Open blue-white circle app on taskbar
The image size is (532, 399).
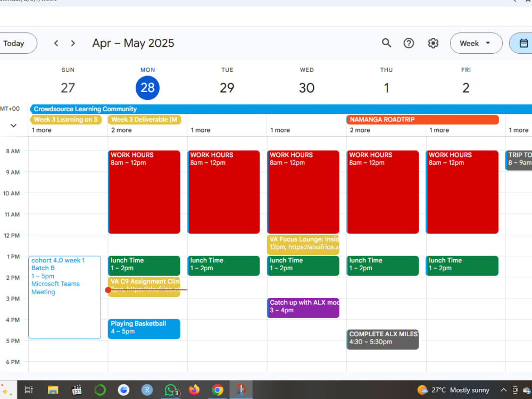pyautogui.click(x=123, y=390)
